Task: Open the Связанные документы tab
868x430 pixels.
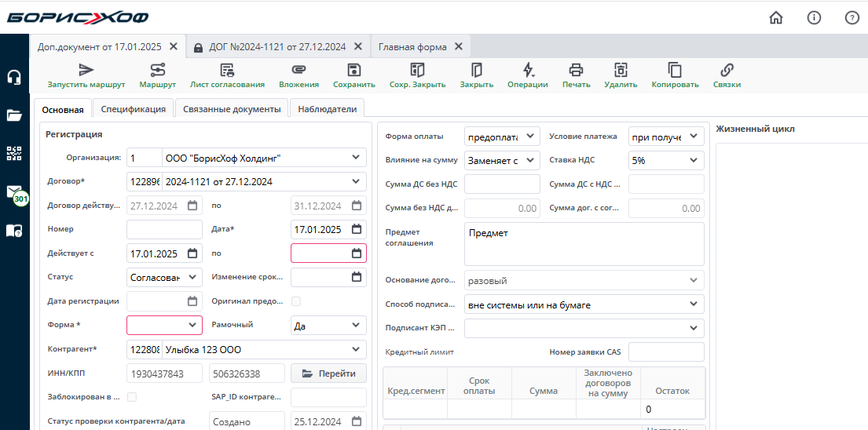Action: coord(232,109)
